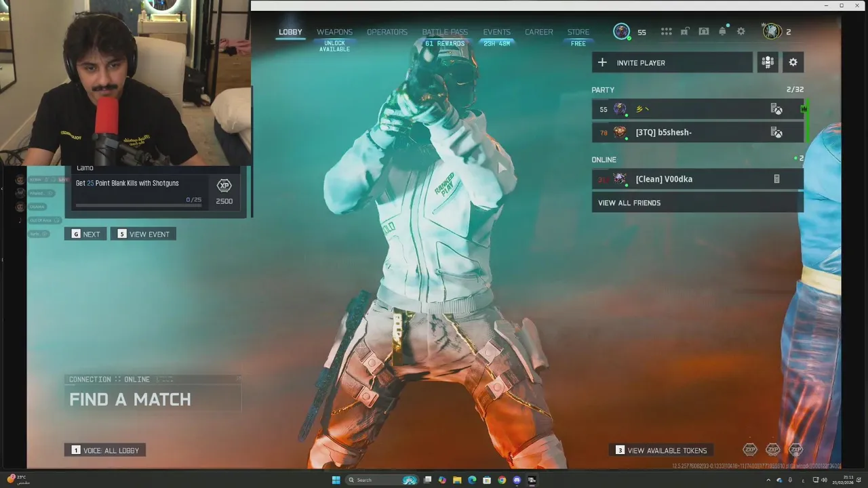The height and width of the screenshot is (488, 868).
Task: Open the headset voice channel icon
Action: pos(704,31)
